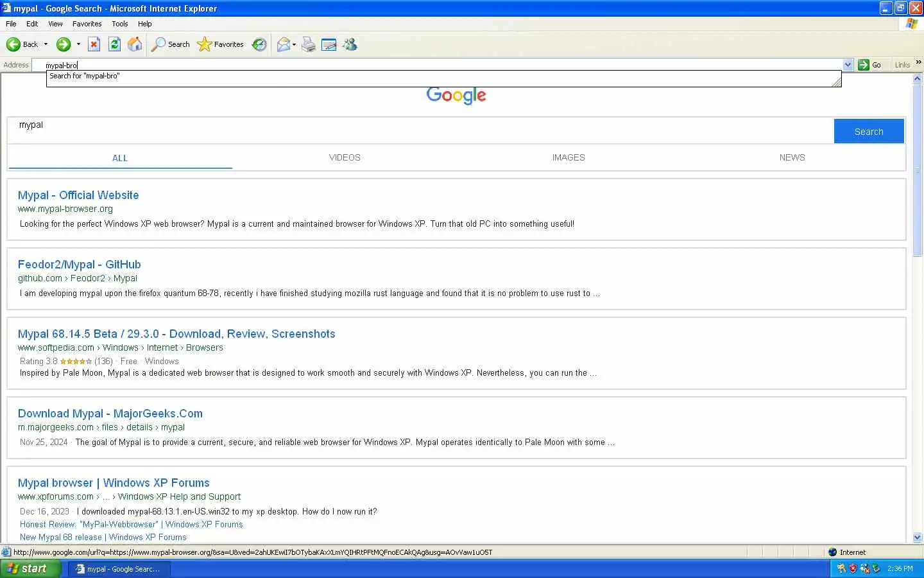Image resolution: width=924 pixels, height=578 pixels.
Task: Click the page scrollbar up arrow
Action: pos(917,78)
